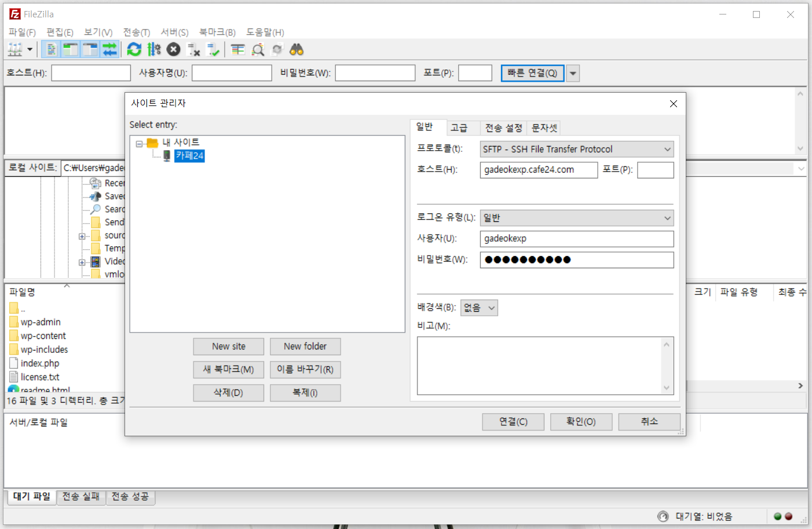Open the 로그온 유형(L) dropdown
The height and width of the screenshot is (529, 812).
[577, 218]
